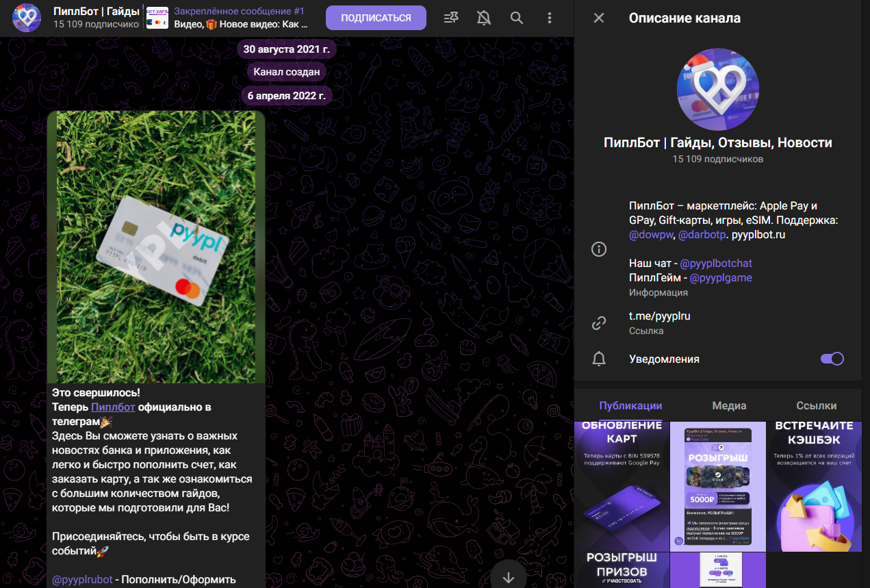
Task: Click the chain link icon beside t.me/pyyplru
Action: point(599,323)
